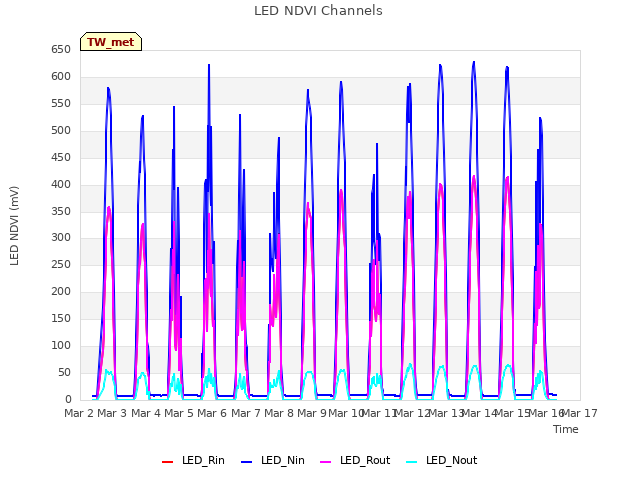This screenshot has width=640, height=480.
Task: Click the chart title LED NDVI Channels
Action: [318, 11]
